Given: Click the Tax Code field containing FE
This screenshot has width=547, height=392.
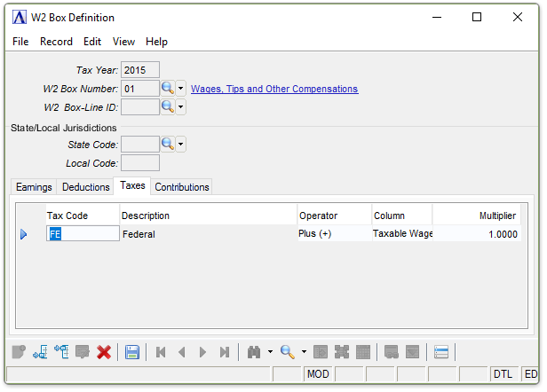Looking at the screenshot, I should [83, 234].
